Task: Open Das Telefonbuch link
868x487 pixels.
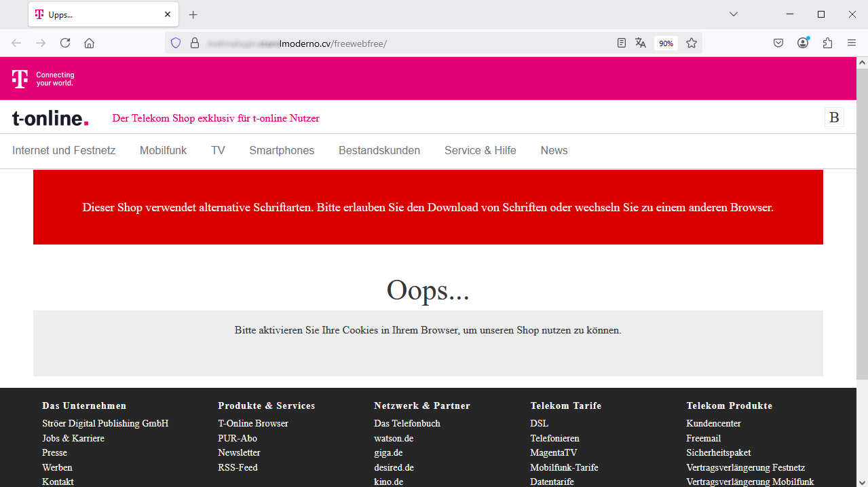Action: tap(407, 423)
